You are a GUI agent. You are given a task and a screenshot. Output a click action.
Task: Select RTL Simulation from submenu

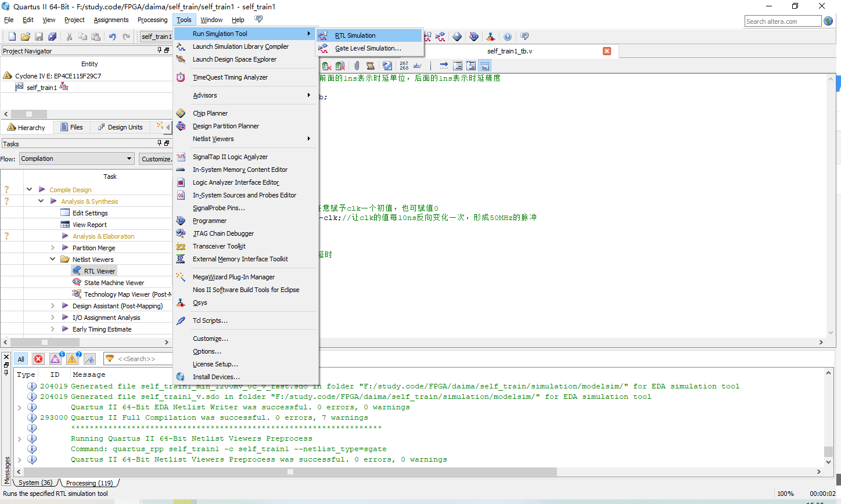pyautogui.click(x=369, y=35)
